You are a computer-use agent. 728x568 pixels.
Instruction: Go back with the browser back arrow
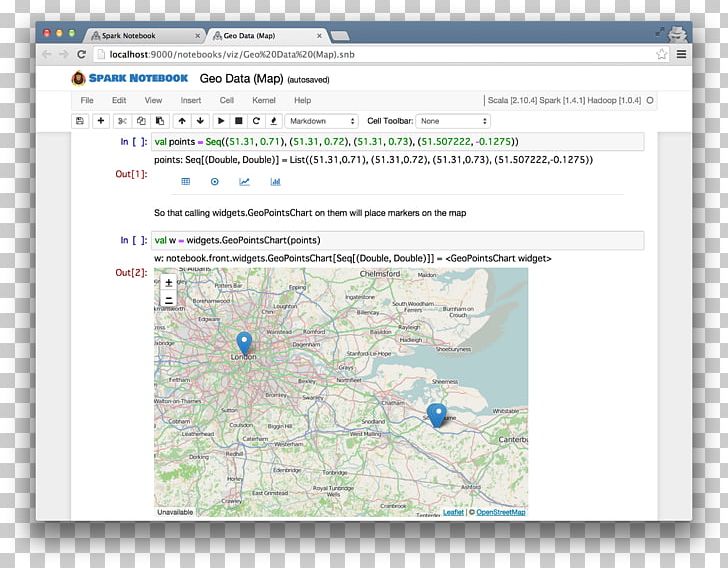[47, 54]
